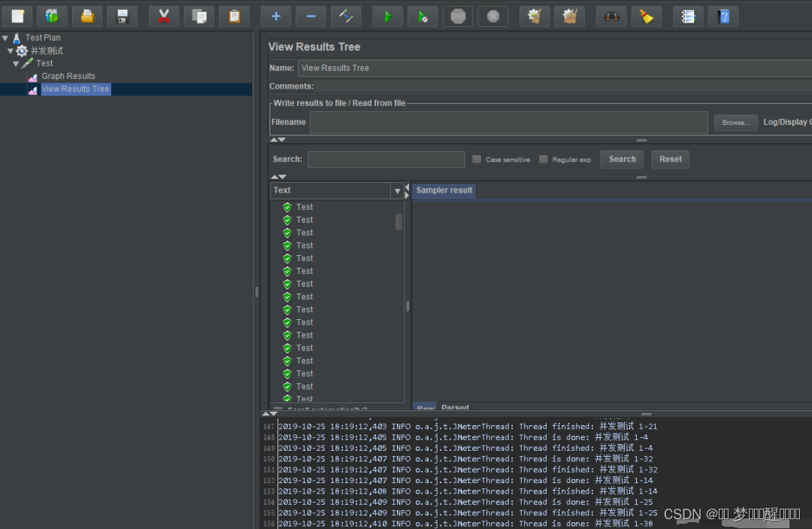Select Graph Results listener in tree
The width and height of the screenshot is (812, 529).
(x=68, y=76)
